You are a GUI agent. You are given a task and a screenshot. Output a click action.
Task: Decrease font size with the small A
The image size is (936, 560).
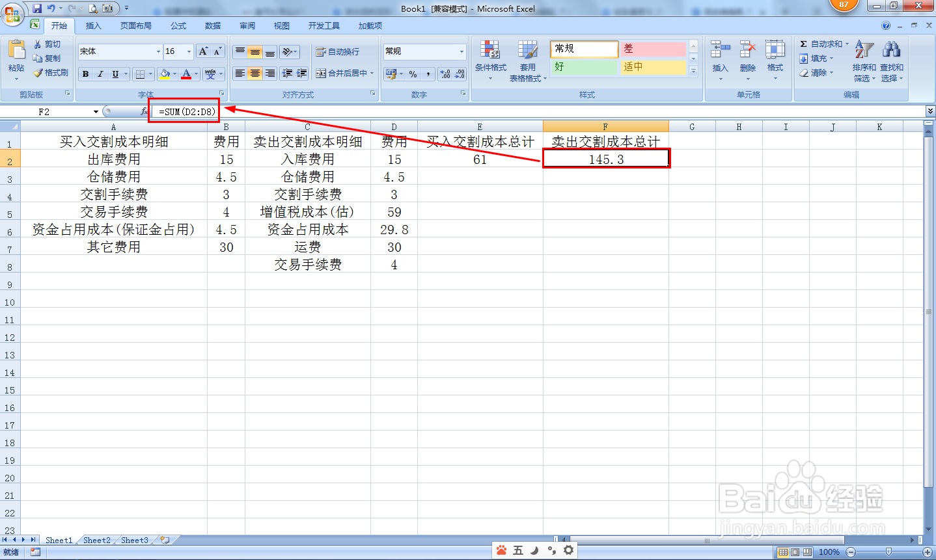pos(217,51)
